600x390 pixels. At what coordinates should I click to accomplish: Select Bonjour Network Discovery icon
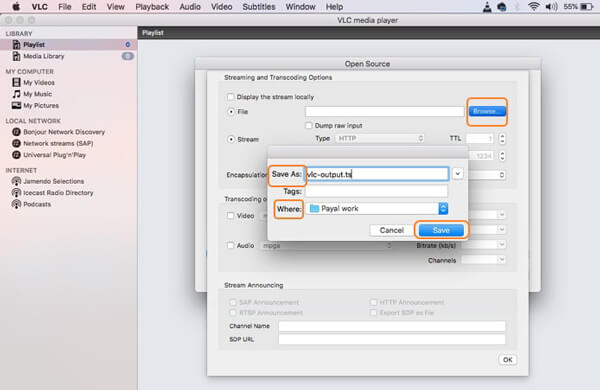[16, 132]
